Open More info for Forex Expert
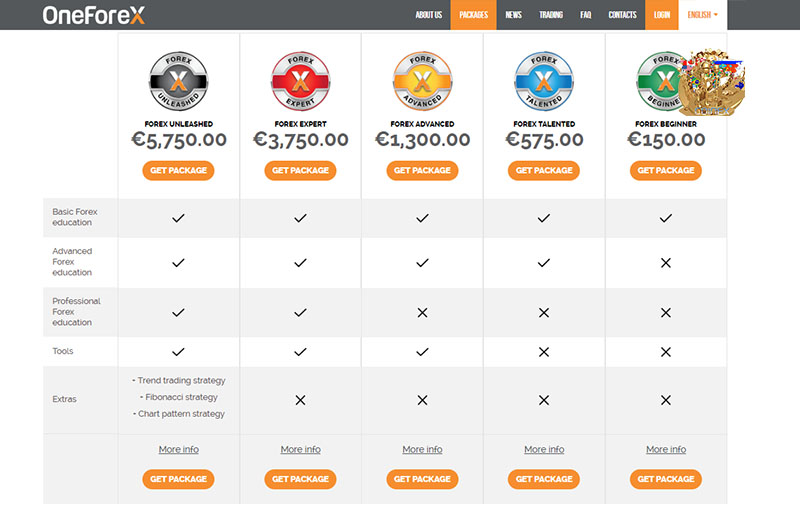 click(301, 449)
